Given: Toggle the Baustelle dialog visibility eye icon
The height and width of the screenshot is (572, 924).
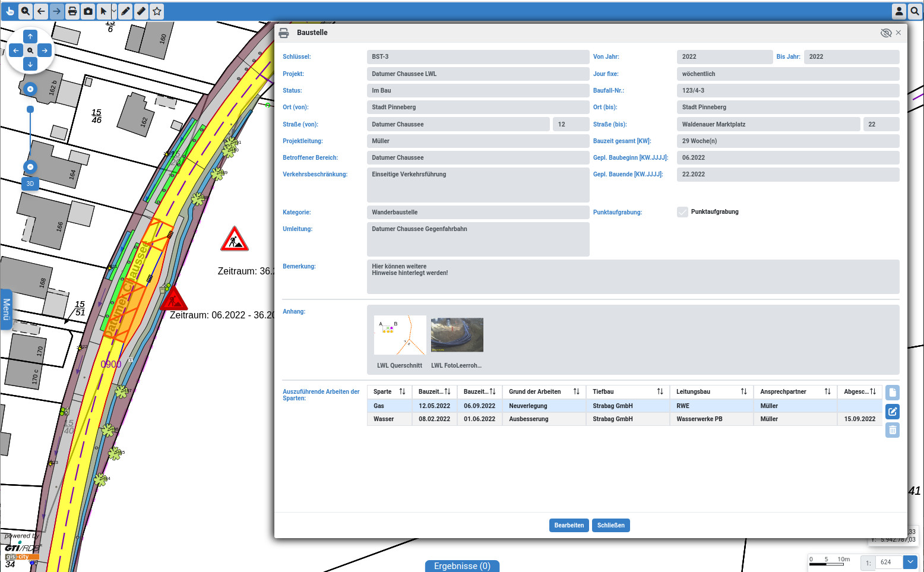Looking at the screenshot, I should [x=885, y=33].
